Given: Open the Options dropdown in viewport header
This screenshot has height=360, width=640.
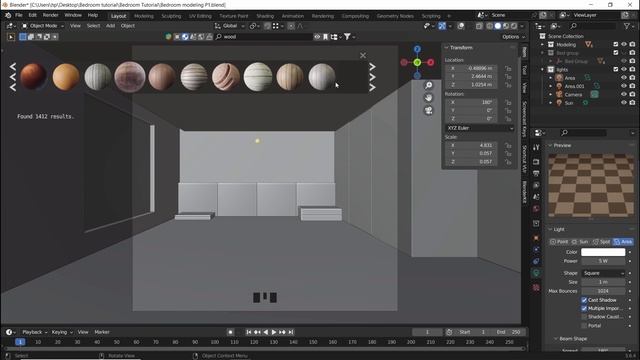Looking at the screenshot, I should click(x=513, y=37).
